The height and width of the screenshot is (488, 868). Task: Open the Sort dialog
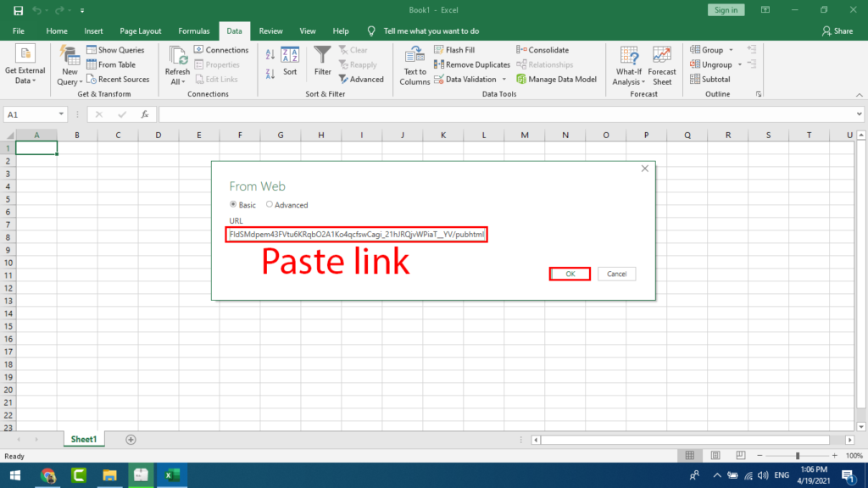click(290, 61)
